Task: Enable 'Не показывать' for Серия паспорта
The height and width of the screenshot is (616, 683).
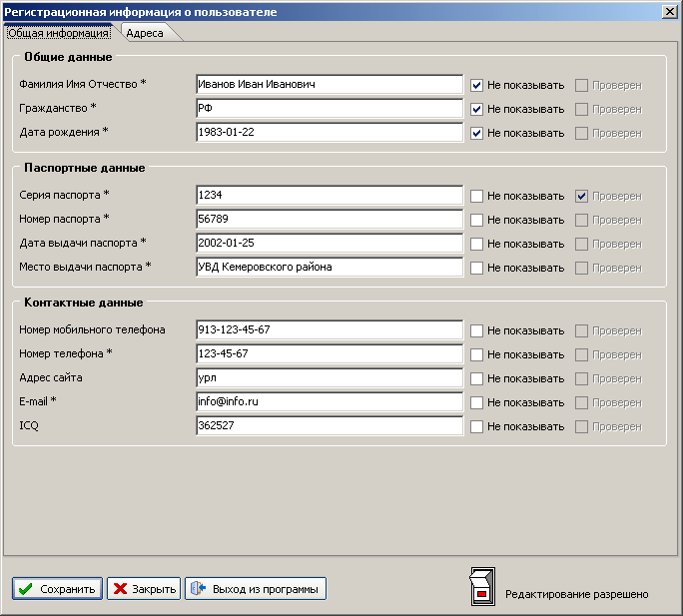Action: [x=477, y=196]
